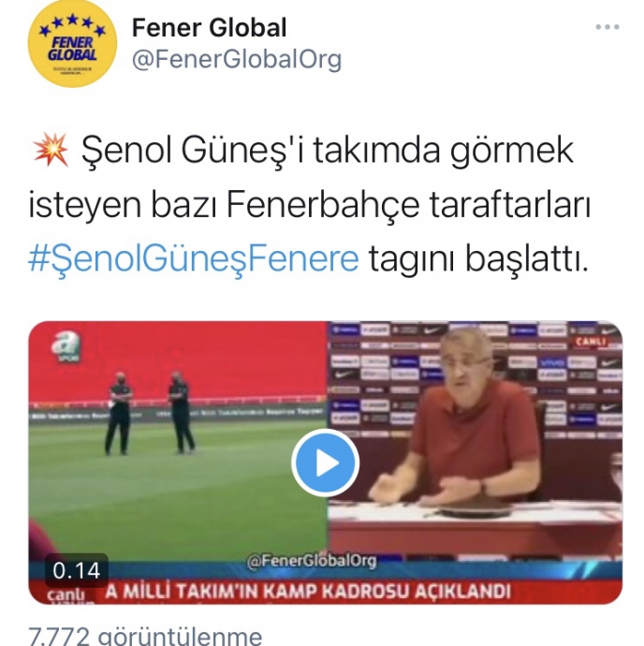Click the Fener Global display name
The image size is (644, 646).
click(x=209, y=27)
